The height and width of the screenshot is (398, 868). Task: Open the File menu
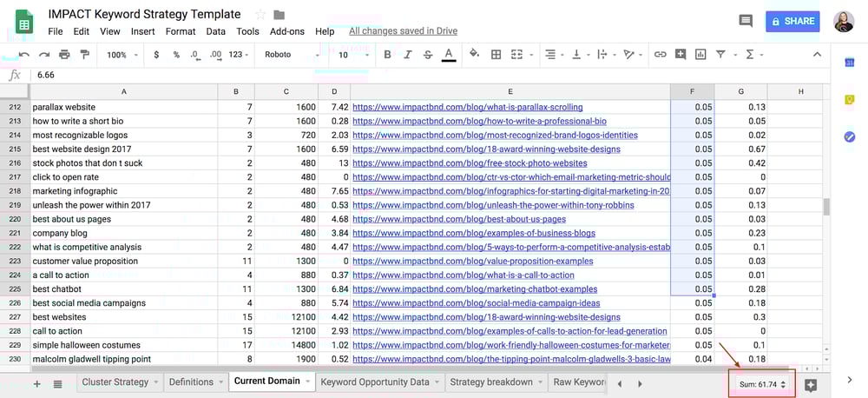(56, 31)
